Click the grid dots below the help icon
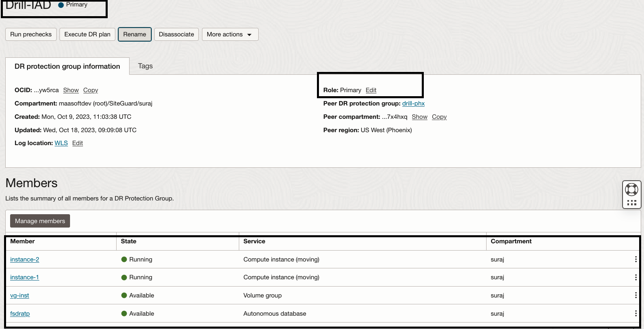Screen dimensions: 644x329 (x=631, y=203)
